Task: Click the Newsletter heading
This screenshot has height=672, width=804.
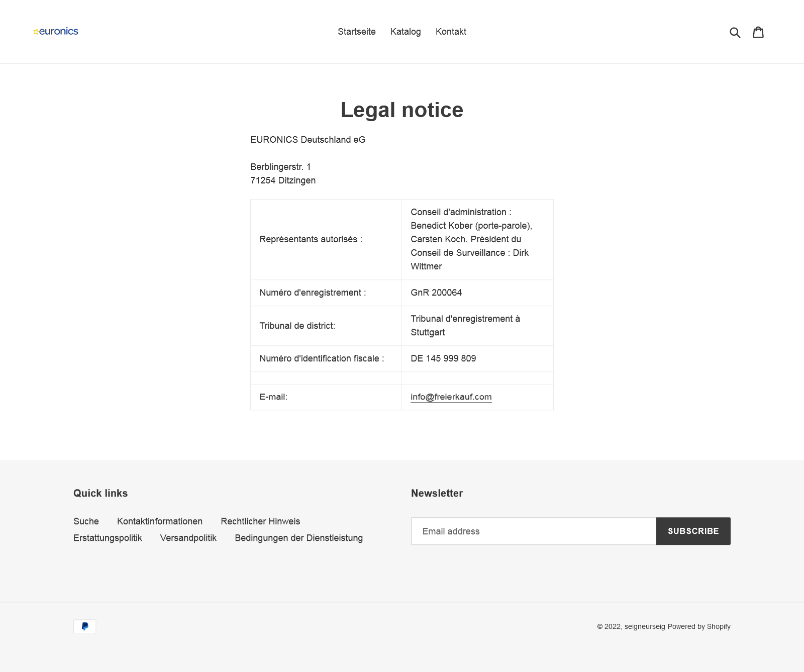Action: [x=437, y=493]
